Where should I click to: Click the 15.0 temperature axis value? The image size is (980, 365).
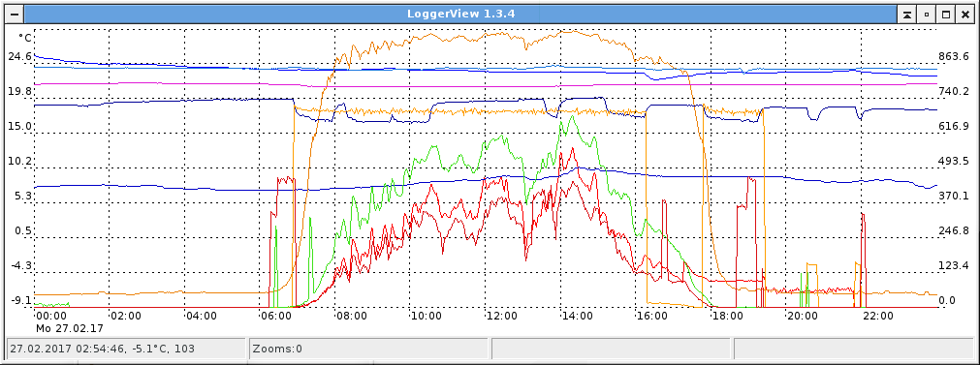[x=19, y=126]
